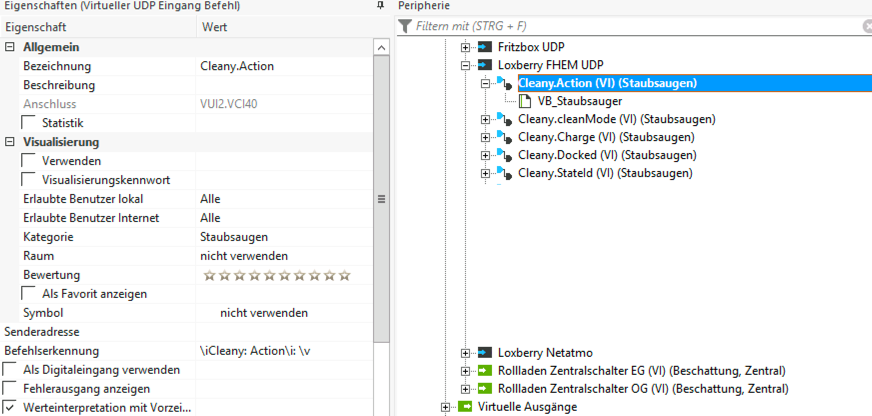Click the VB_Staubsauger document icon
872x416 pixels.
(527, 101)
